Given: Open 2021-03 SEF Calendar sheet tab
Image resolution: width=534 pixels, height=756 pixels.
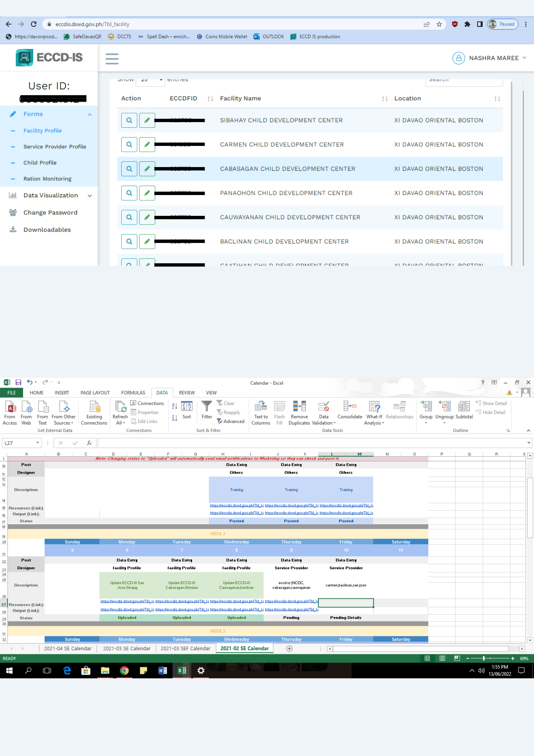Looking at the screenshot, I should [185, 649].
